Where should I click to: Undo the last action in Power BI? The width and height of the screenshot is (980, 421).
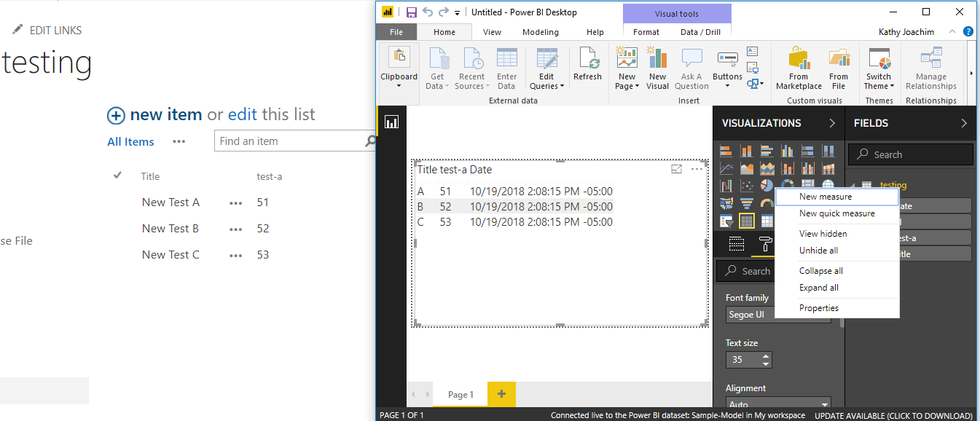(428, 12)
